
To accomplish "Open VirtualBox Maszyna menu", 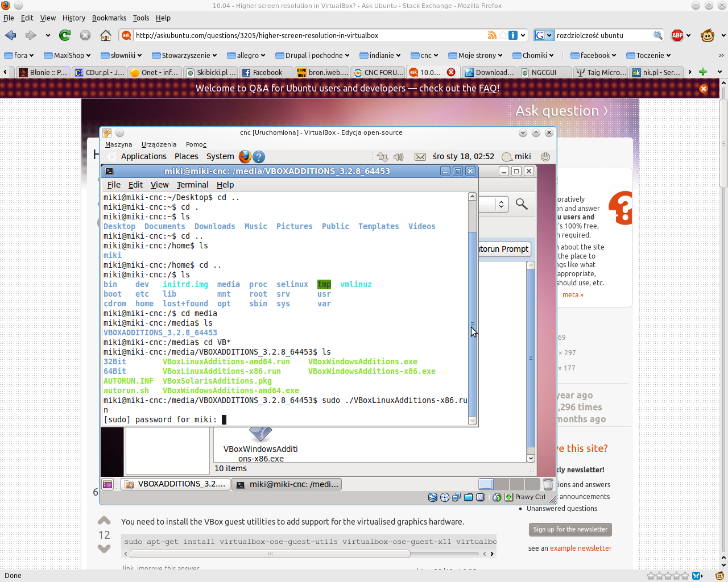I will (x=118, y=144).
